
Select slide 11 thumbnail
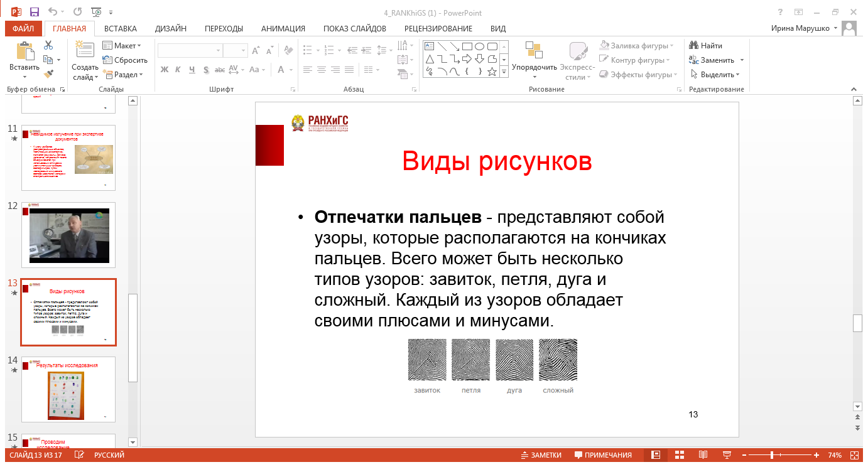coord(68,158)
